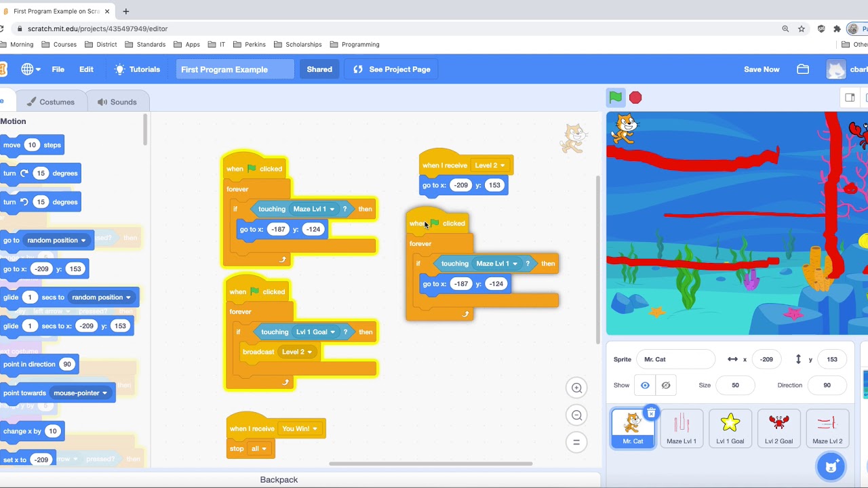Select the Lvl 2 Goal crab sprite
Image resolution: width=868 pixels, height=488 pixels.
pos(779,428)
